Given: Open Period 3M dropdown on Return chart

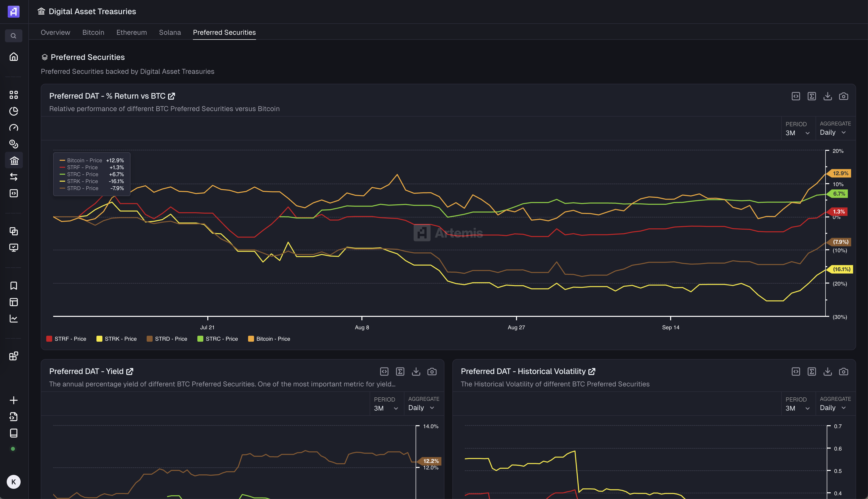Looking at the screenshot, I should [797, 133].
